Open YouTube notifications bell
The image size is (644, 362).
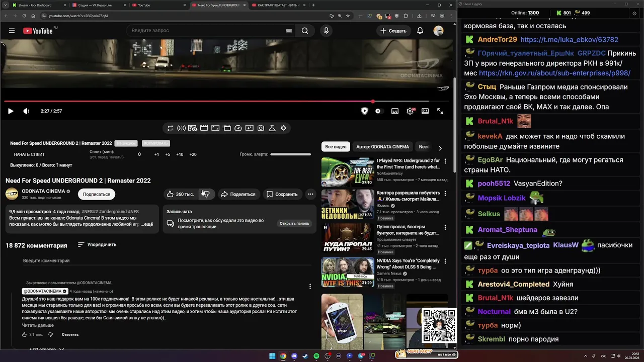420,31
